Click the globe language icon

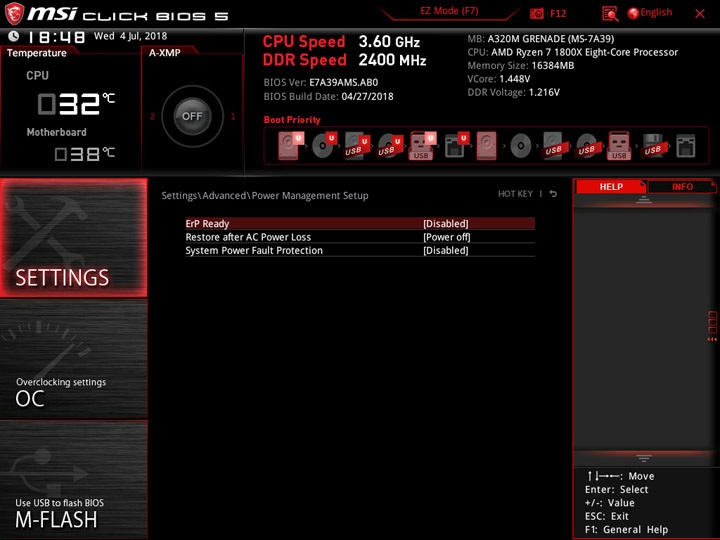(x=633, y=13)
